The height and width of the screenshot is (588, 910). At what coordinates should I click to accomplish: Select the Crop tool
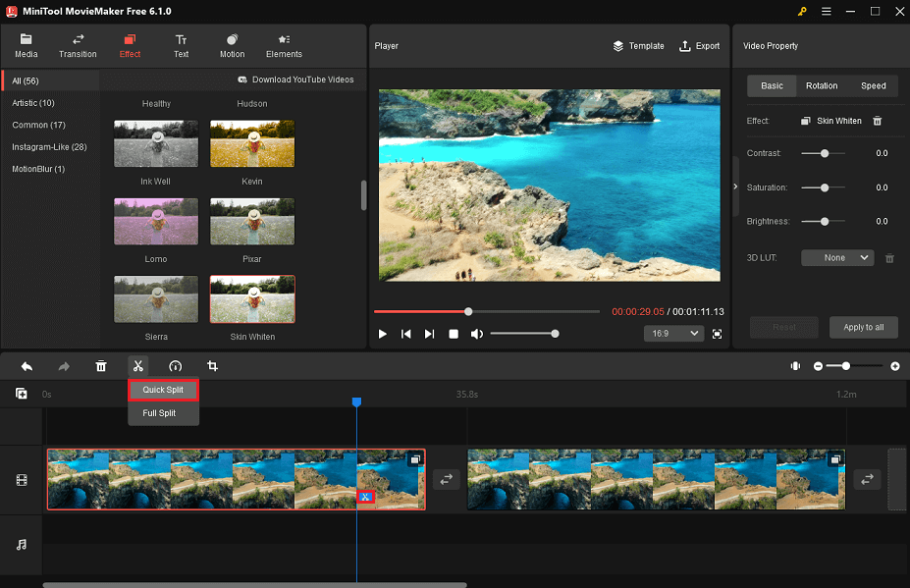click(x=212, y=366)
